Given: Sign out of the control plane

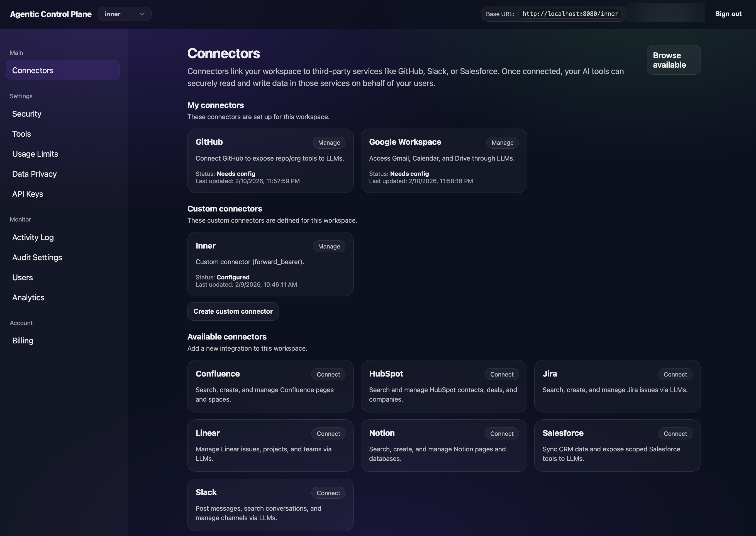Looking at the screenshot, I should pyautogui.click(x=728, y=14).
